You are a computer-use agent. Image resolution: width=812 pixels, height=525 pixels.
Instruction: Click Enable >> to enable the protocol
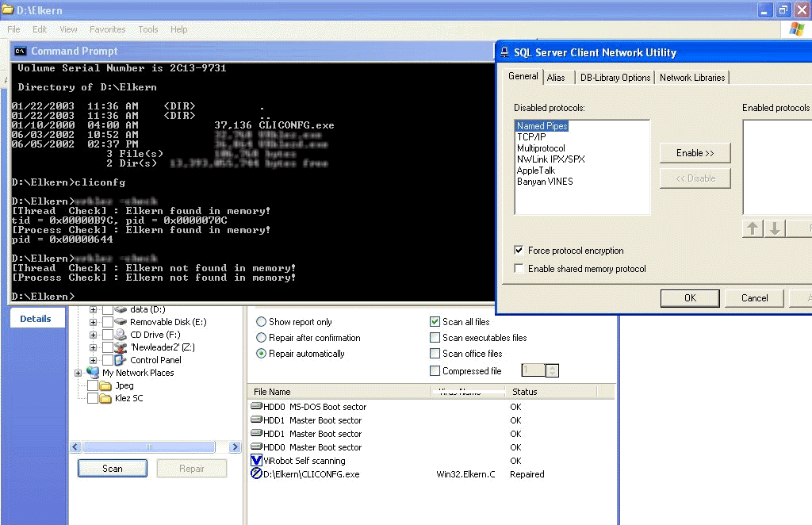coord(695,153)
